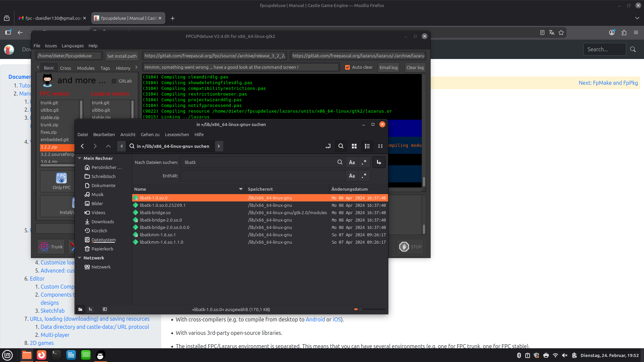The image size is (644, 362).
Task: Switch to the Cross tab
Action: point(65,68)
